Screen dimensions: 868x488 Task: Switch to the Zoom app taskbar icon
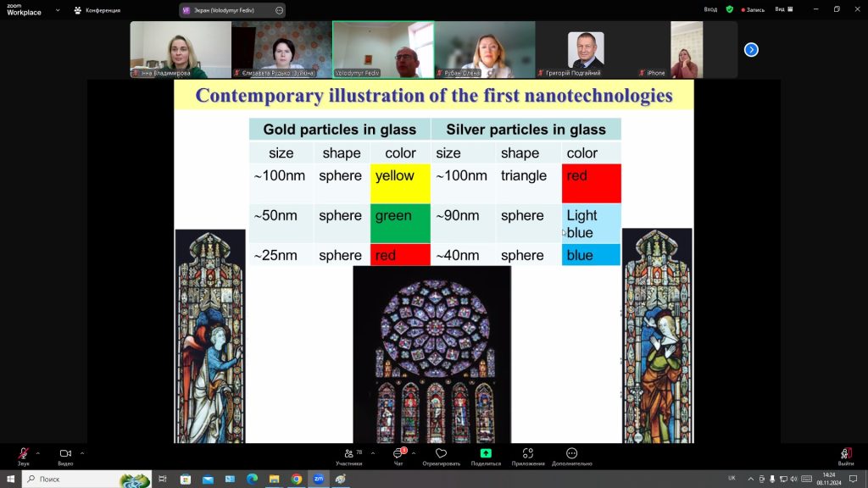click(319, 480)
